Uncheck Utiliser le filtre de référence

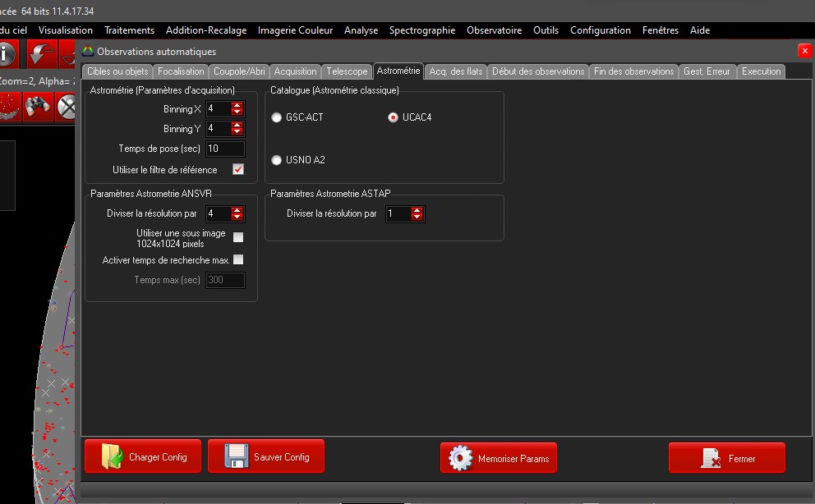tap(238, 170)
